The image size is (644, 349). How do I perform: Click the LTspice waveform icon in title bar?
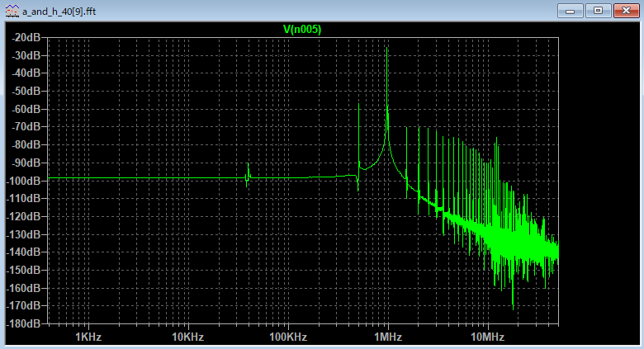pyautogui.click(x=12, y=11)
